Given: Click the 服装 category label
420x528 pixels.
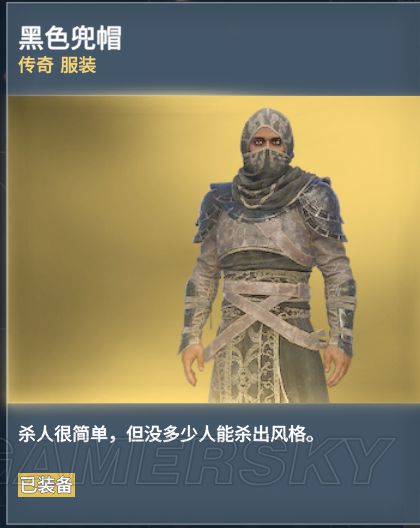Looking at the screenshot, I should point(78,65).
